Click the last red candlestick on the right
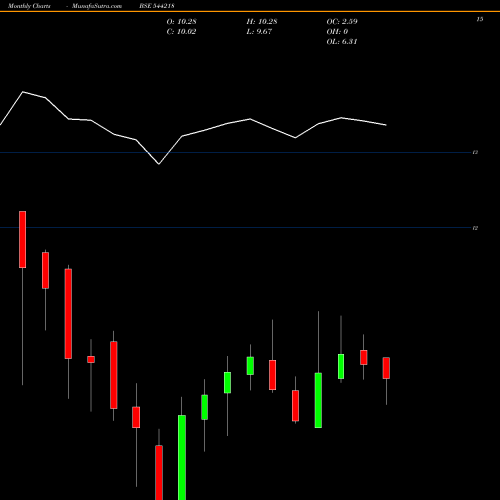This screenshot has width=500, height=500. 386,368
